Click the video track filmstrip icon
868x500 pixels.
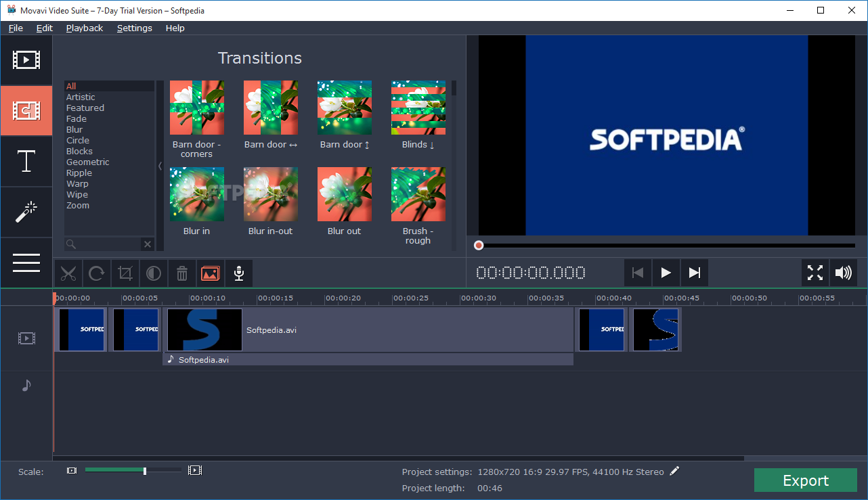coord(26,338)
